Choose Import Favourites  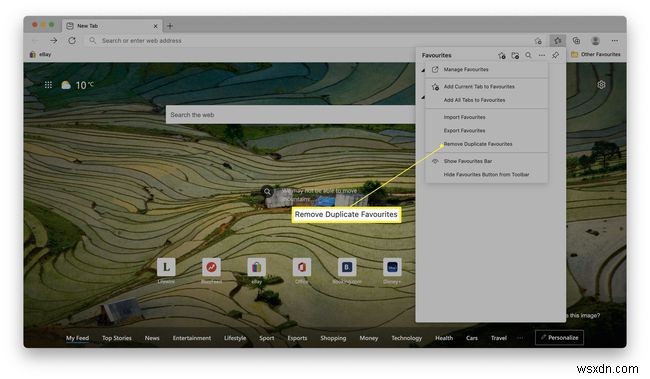pyautogui.click(x=487, y=117)
